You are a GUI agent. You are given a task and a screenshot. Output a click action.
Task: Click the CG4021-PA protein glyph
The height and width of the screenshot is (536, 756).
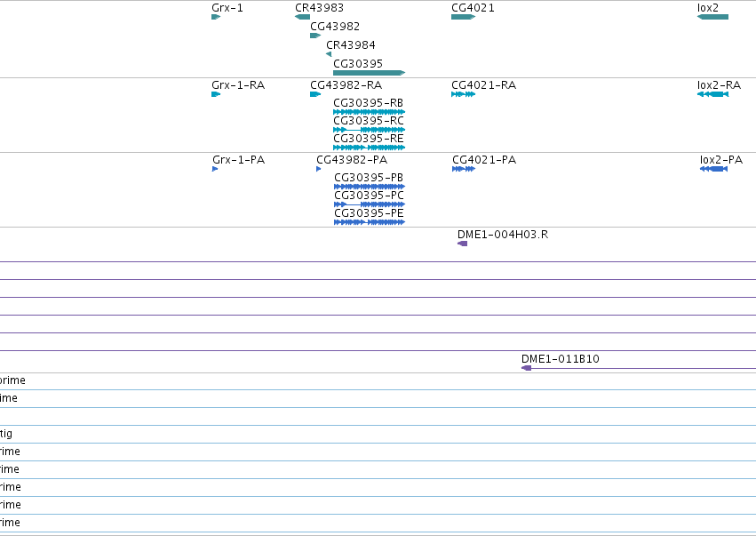point(464,169)
